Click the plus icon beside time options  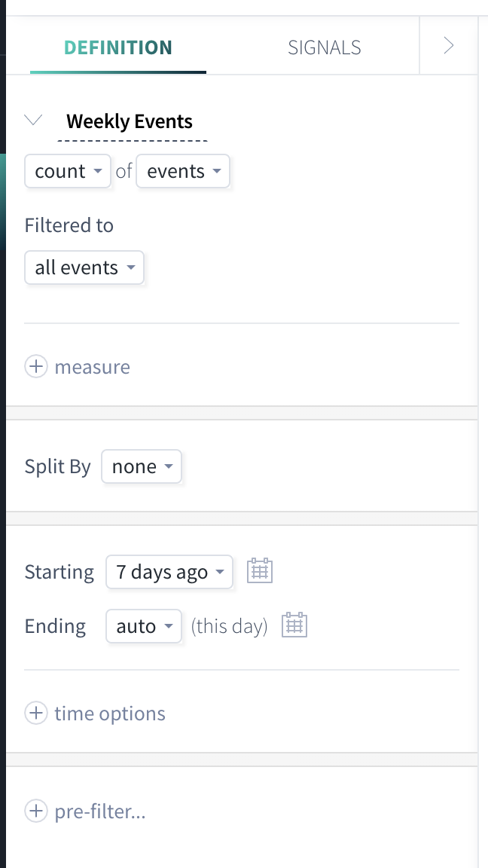click(x=36, y=714)
